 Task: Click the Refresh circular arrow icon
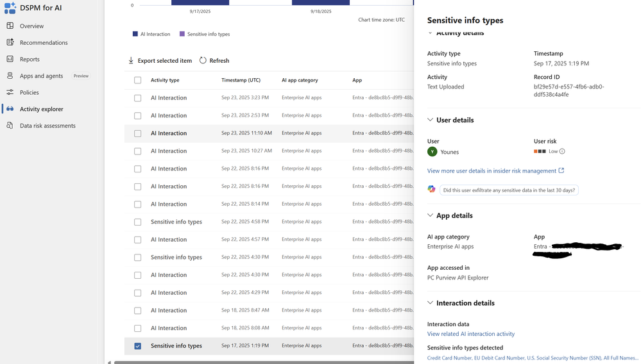[203, 60]
